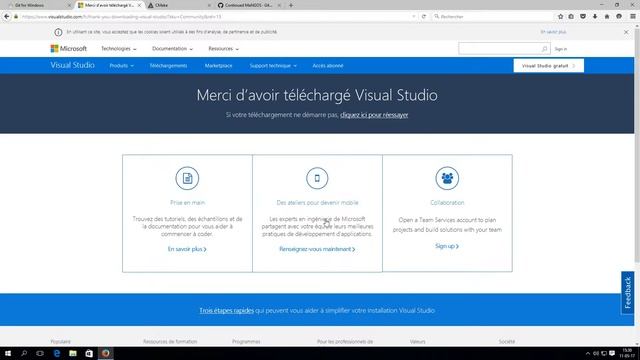
Task: Close the Merci d'avoir téléchargé tab
Action: click(x=140, y=5)
